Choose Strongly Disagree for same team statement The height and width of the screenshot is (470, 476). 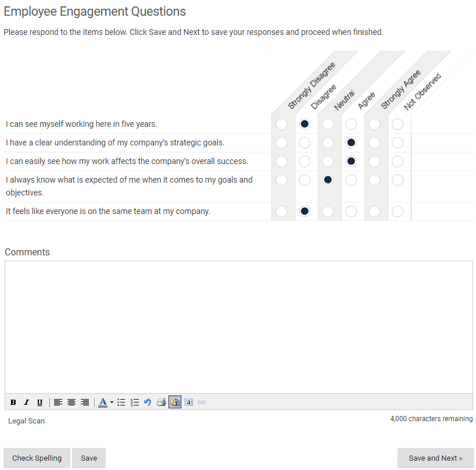coord(281,212)
